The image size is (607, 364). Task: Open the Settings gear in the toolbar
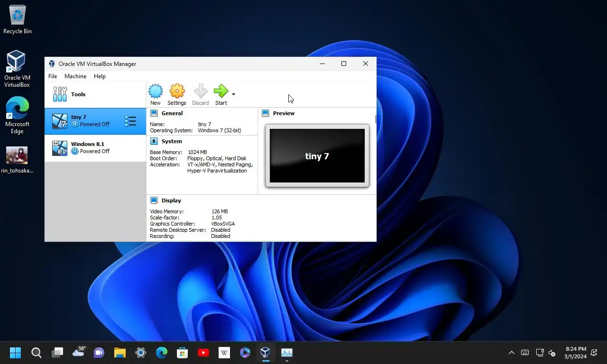coord(177,94)
